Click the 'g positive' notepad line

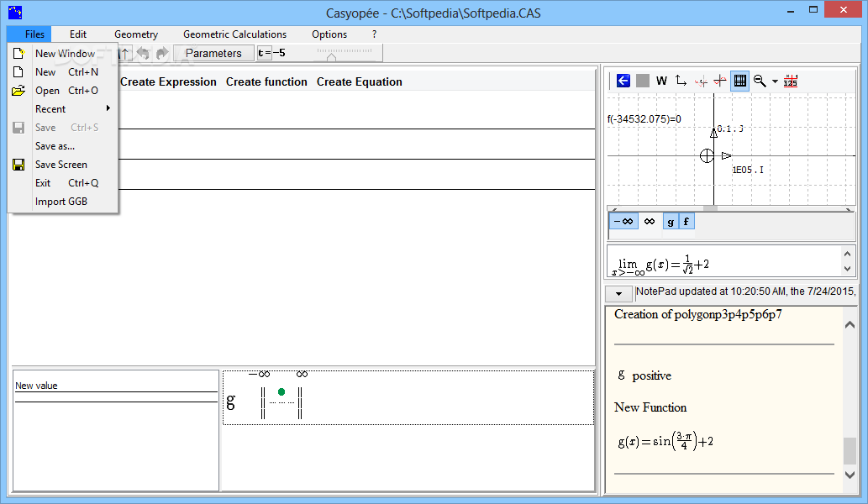click(644, 375)
